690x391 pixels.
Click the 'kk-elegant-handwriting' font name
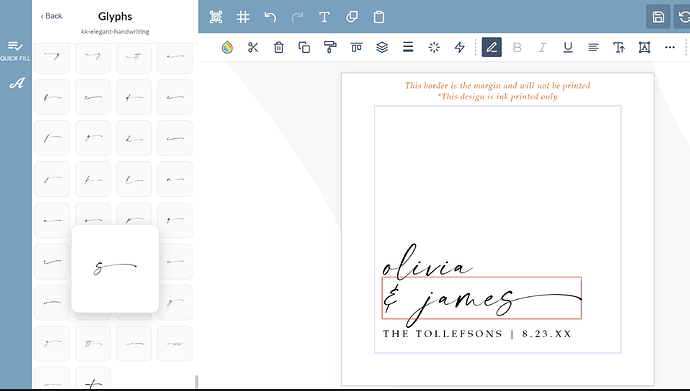[x=115, y=32]
